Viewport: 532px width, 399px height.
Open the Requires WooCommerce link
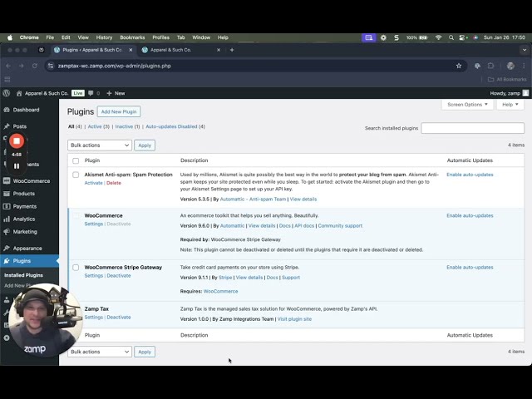(x=220, y=292)
